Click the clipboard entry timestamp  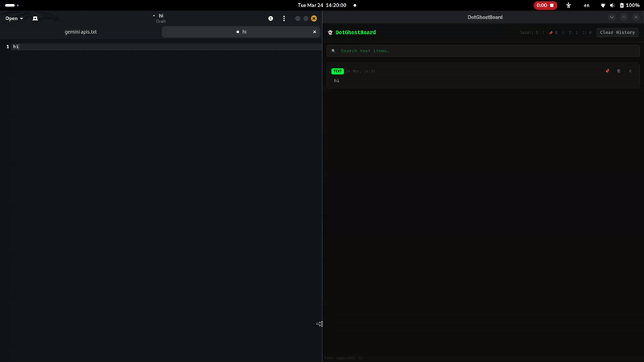pyautogui.click(x=360, y=71)
